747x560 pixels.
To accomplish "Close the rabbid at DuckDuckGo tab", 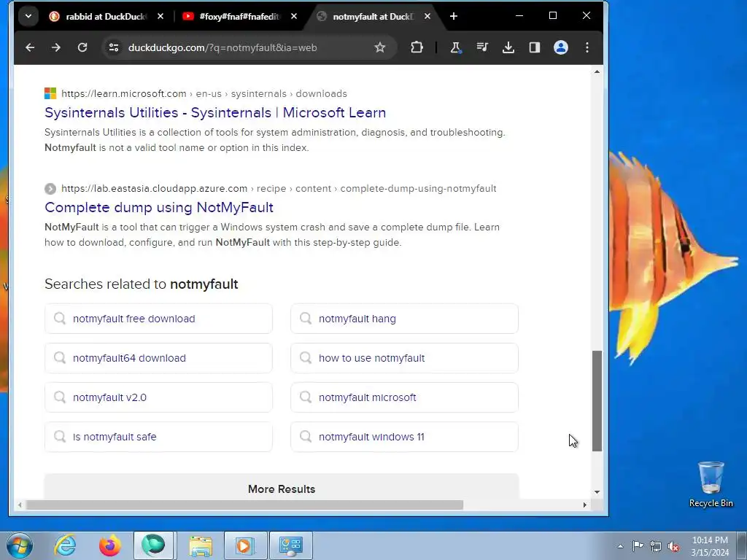I will click(x=160, y=16).
